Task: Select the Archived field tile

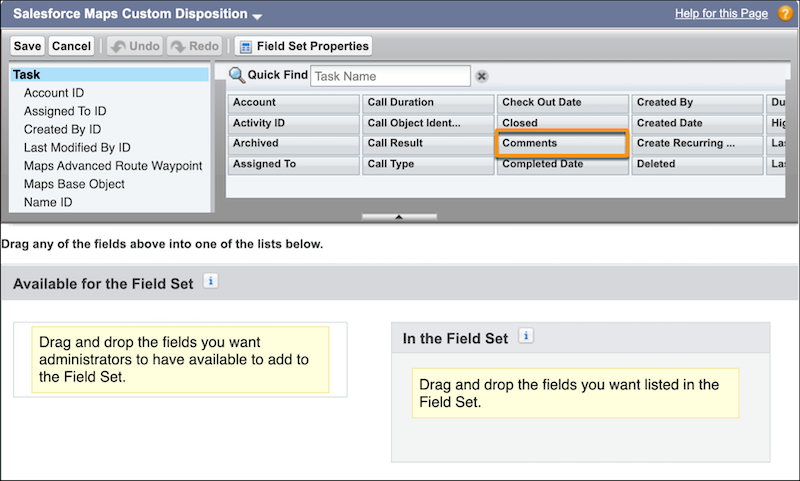Action: [x=293, y=144]
